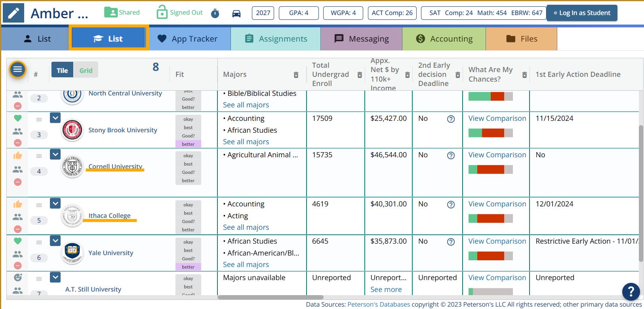This screenshot has height=309, width=644.
Task: Expand Stony Brook 'See all majors'
Action: point(246,142)
